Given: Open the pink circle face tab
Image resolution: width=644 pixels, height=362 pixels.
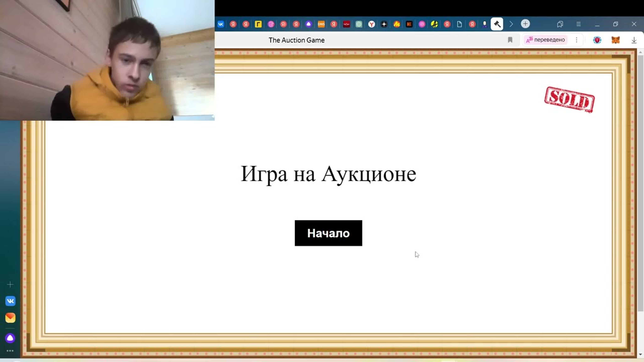Looking at the screenshot, I should point(422,24).
